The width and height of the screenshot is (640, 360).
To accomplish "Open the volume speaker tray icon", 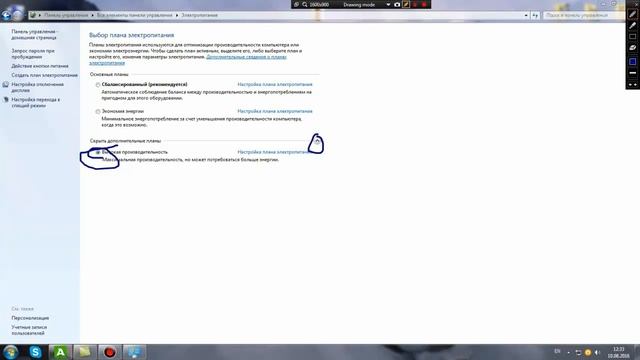I will point(597,352).
